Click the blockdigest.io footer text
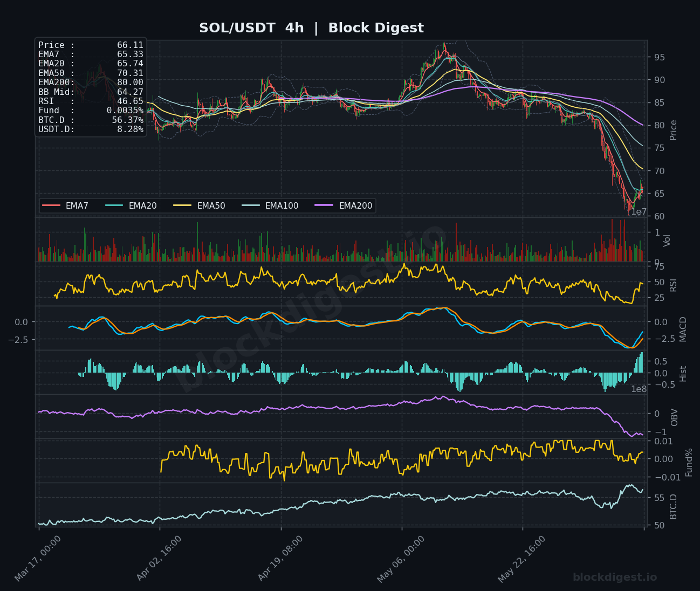The height and width of the screenshot is (591, 700). (x=615, y=578)
